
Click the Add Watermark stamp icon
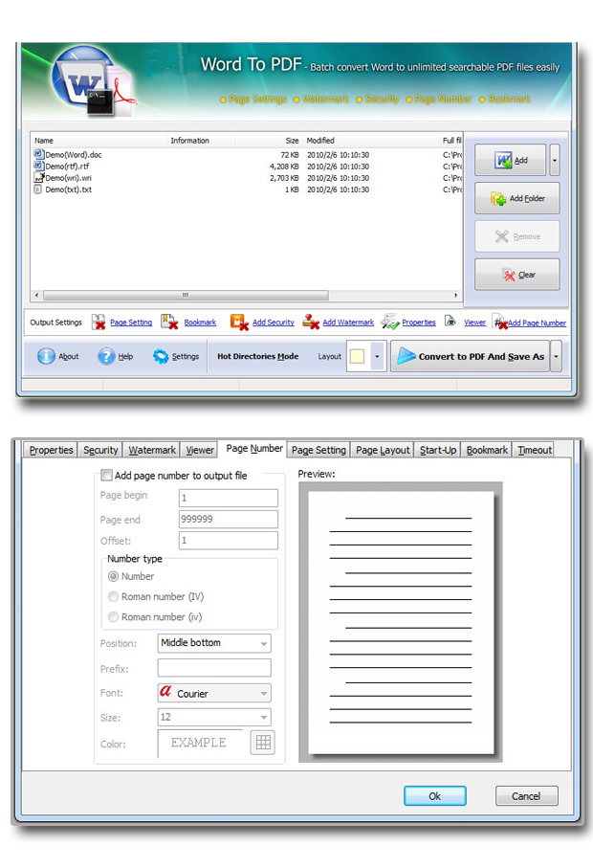[x=311, y=322]
